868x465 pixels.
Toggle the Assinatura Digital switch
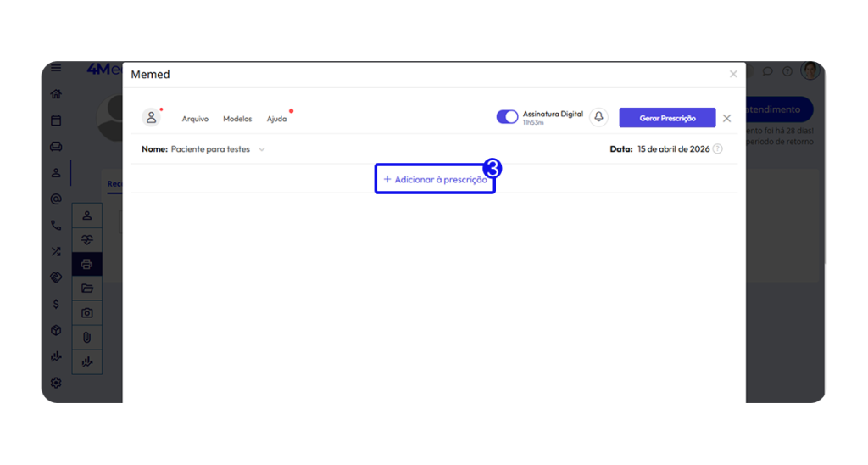click(507, 117)
